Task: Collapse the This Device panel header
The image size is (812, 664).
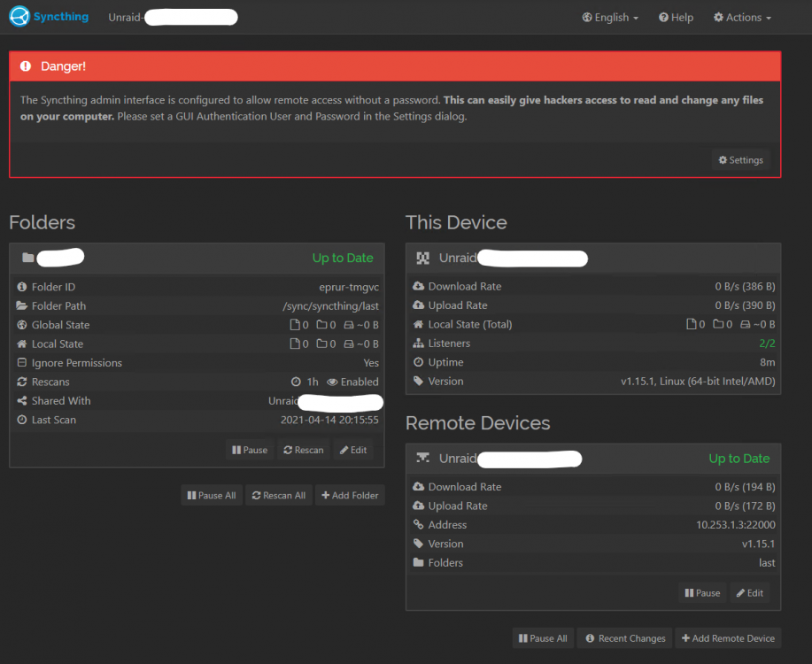Action: tap(593, 258)
